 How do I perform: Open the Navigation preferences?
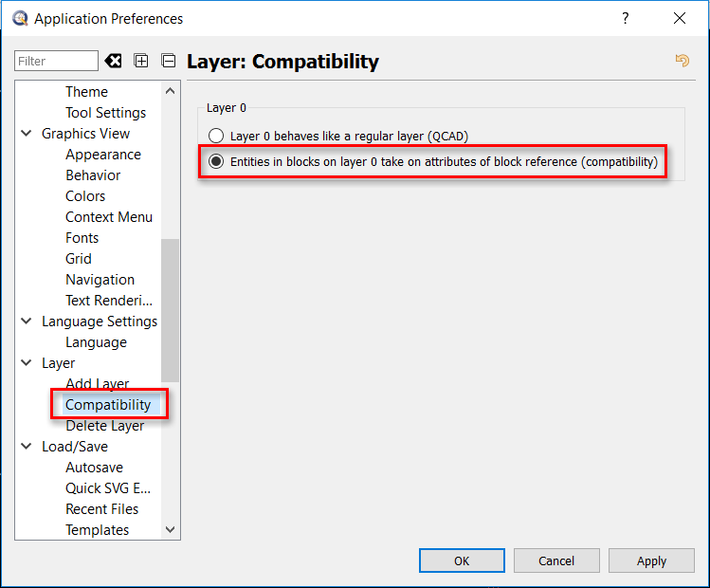[x=100, y=280]
